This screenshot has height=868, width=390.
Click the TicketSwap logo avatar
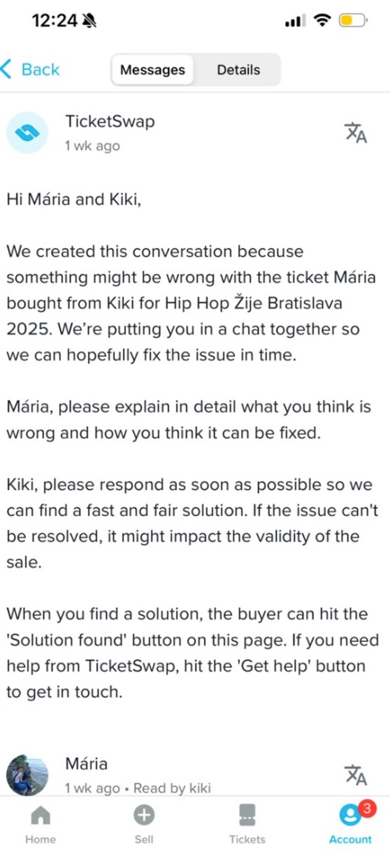pyautogui.click(x=27, y=133)
